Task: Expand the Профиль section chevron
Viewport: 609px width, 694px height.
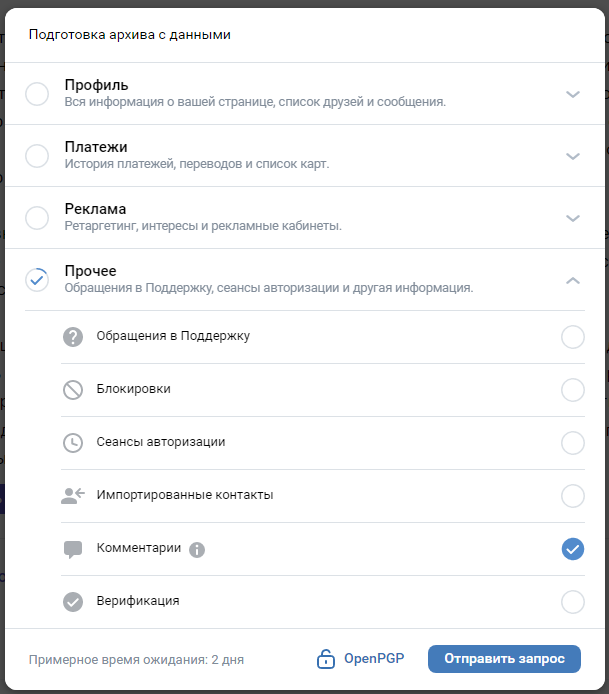Action: (573, 94)
